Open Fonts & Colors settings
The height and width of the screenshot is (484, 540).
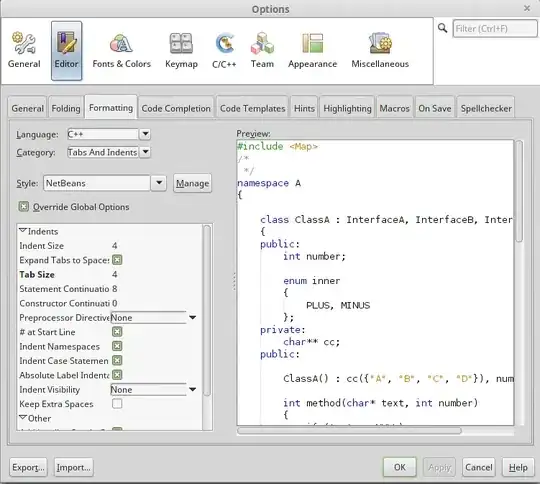point(122,51)
